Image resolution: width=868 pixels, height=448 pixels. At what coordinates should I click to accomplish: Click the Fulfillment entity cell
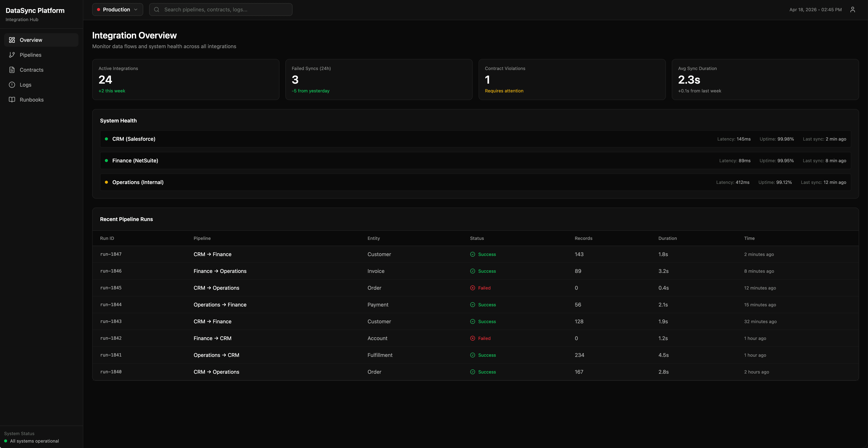point(380,355)
